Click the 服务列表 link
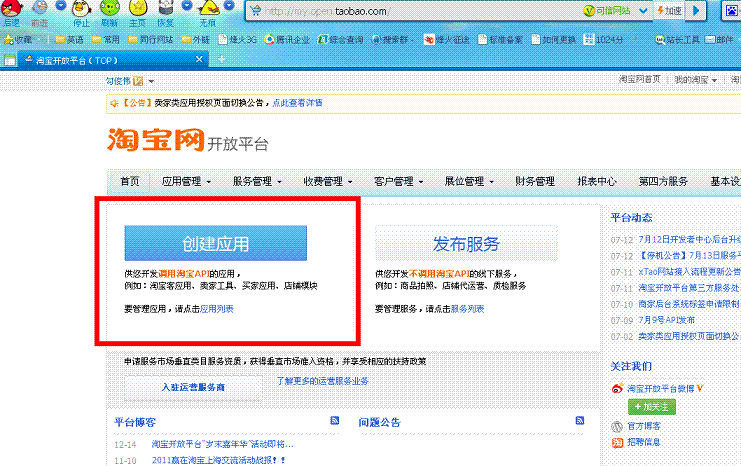 click(x=467, y=309)
